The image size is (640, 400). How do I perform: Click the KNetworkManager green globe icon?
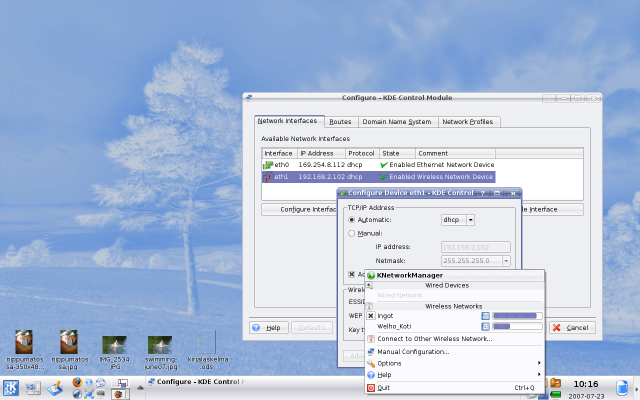[x=371, y=276]
